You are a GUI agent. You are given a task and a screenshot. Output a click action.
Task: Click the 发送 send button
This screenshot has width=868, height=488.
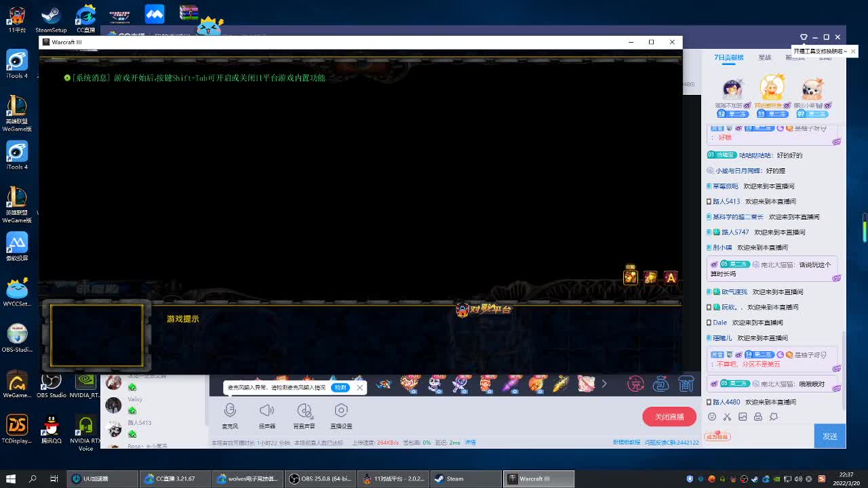[x=830, y=436]
